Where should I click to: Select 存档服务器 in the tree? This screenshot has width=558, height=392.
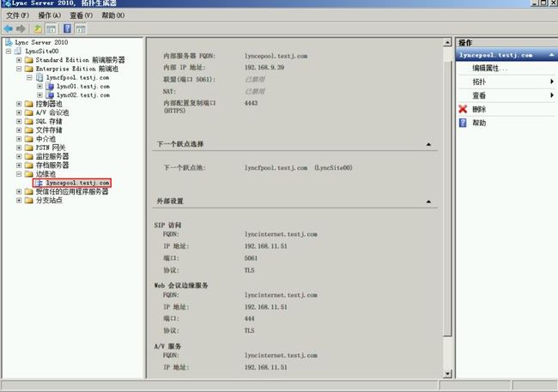52,165
